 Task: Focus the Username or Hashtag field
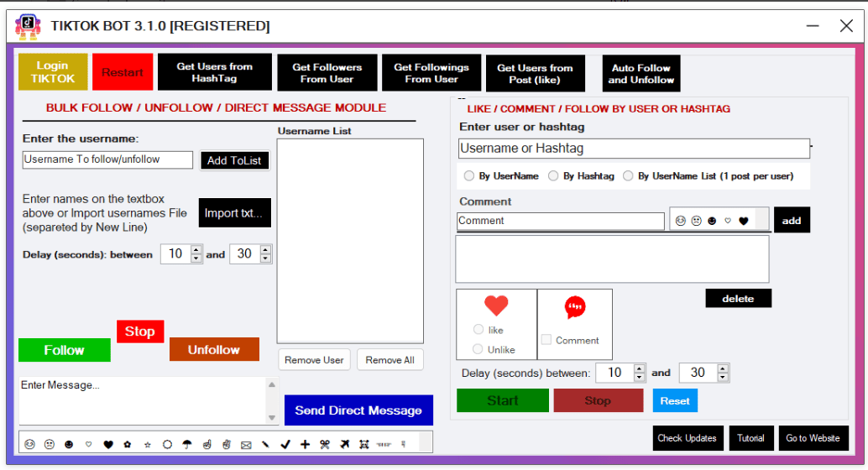click(x=635, y=149)
